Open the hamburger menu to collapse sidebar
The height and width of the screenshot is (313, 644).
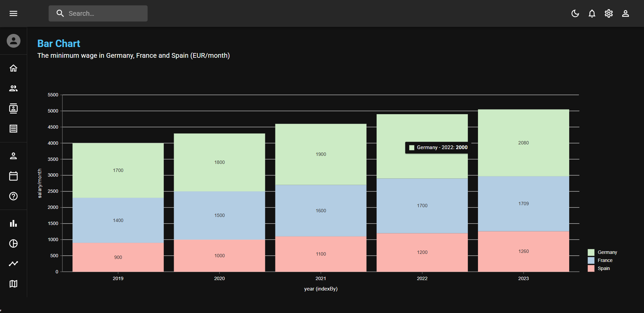pos(13,13)
